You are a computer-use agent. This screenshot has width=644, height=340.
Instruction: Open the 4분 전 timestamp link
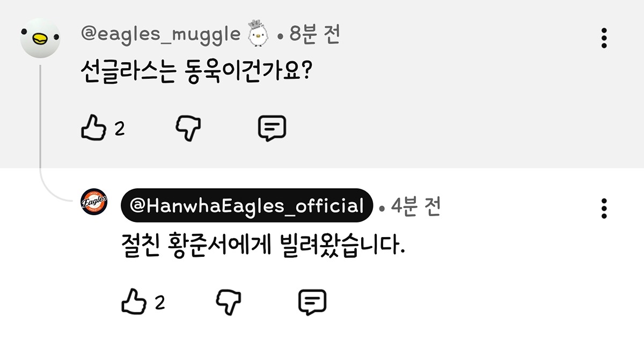(x=415, y=206)
